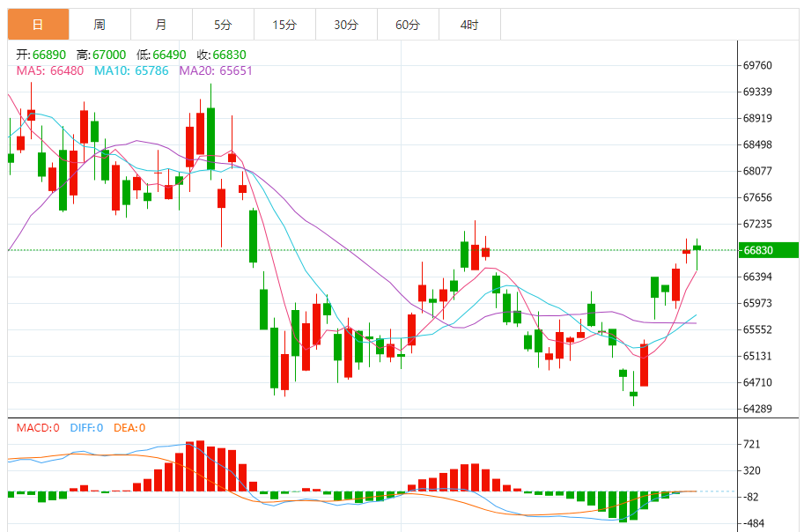Click the 68919 price axis label
This screenshot has width=804, height=532.
tap(757, 118)
